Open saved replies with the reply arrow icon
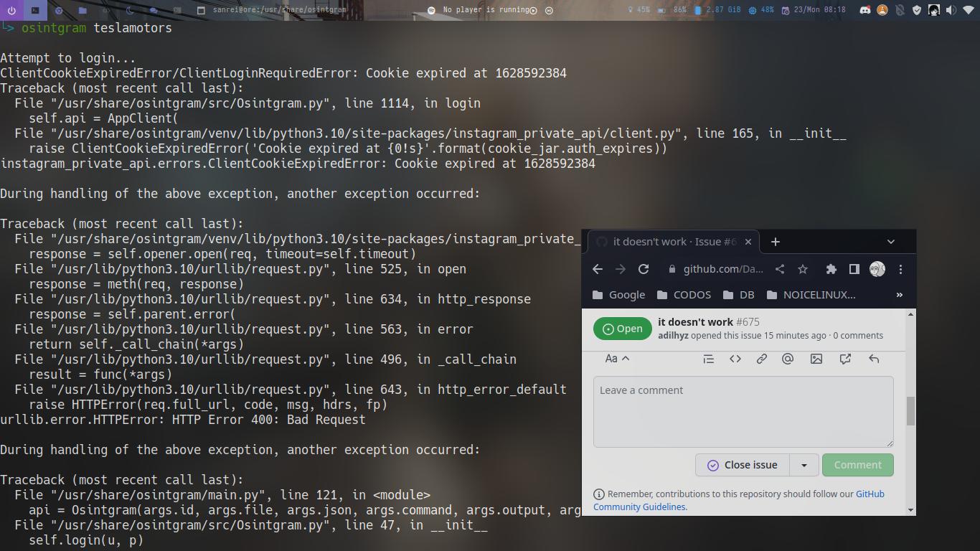980x551 pixels. (x=873, y=359)
